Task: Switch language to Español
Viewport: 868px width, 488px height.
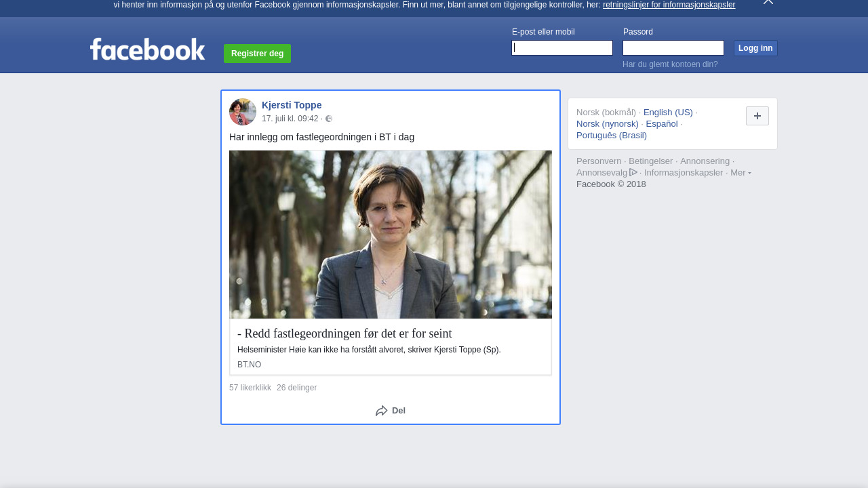Action: coord(662,124)
